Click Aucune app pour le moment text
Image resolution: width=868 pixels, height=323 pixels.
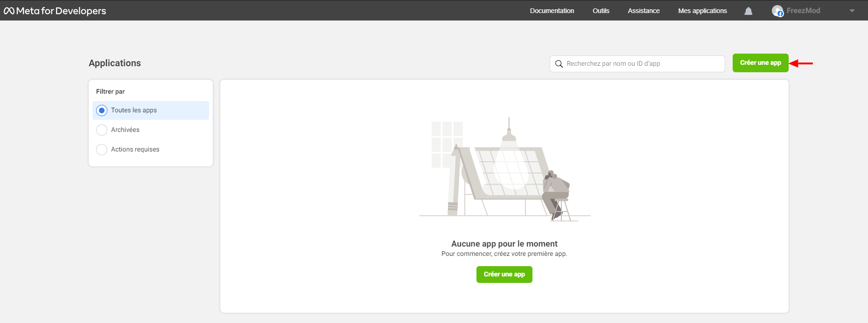click(x=504, y=244)
